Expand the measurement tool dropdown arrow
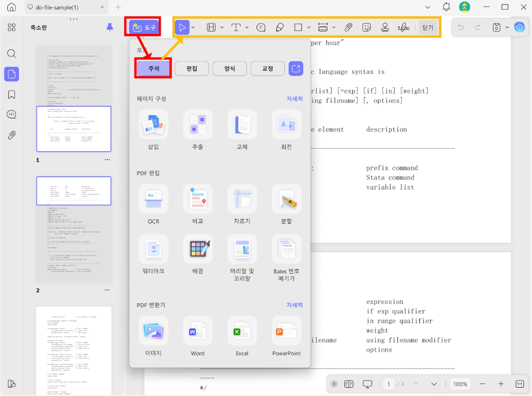Viewport: 532px width, 396px height. pyautogui.click(x=334, y=27)
